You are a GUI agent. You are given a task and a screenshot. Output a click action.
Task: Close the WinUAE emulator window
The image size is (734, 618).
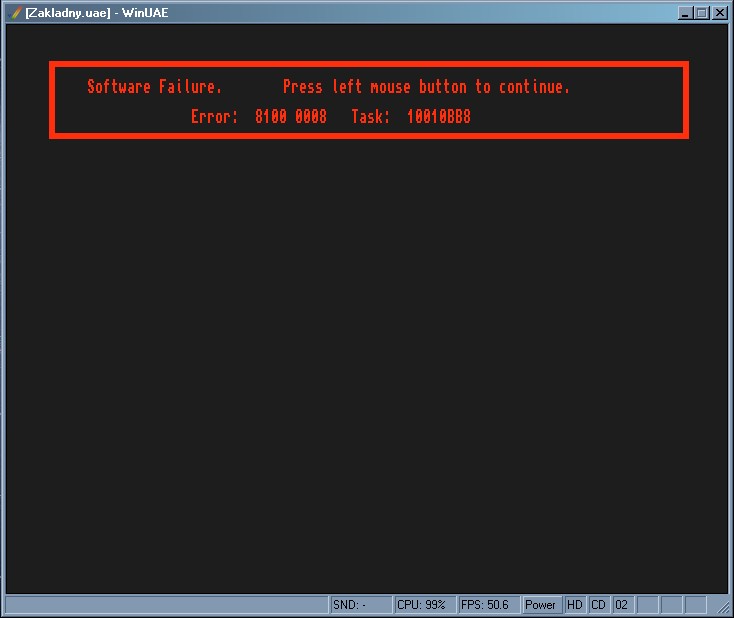coord(719,13)
